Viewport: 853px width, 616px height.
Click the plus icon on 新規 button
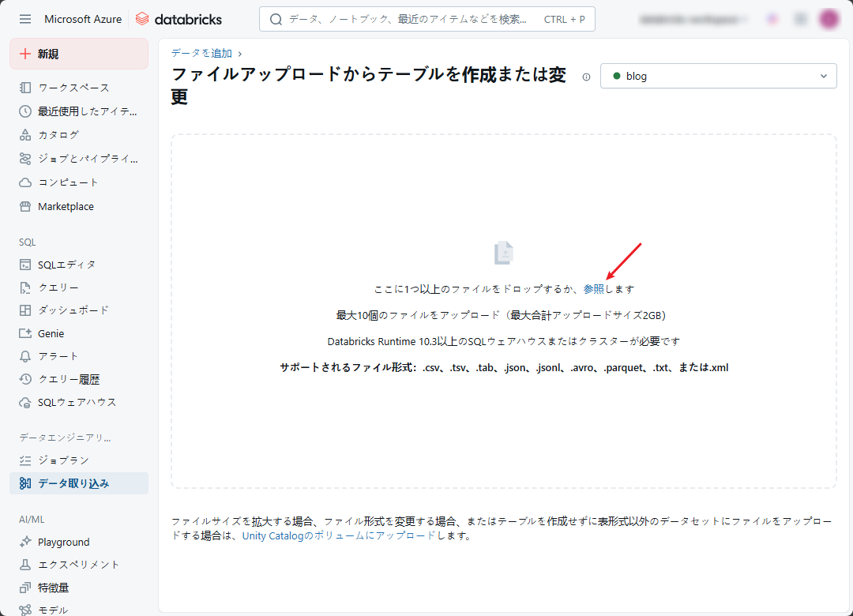[x=25, y=54]
